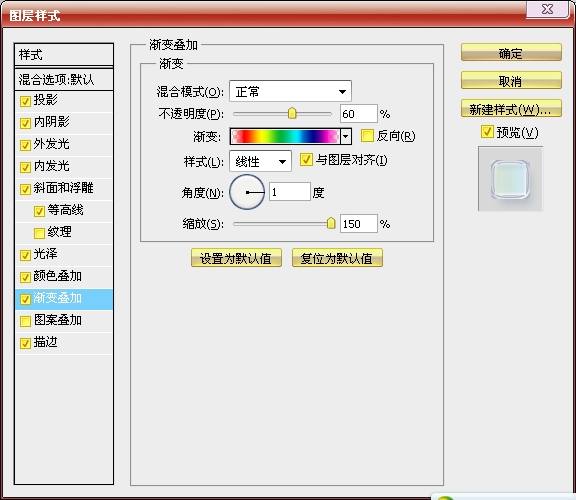Select the 描边 stroke style item
Screen dimensions: 576x500
(64, 343)
